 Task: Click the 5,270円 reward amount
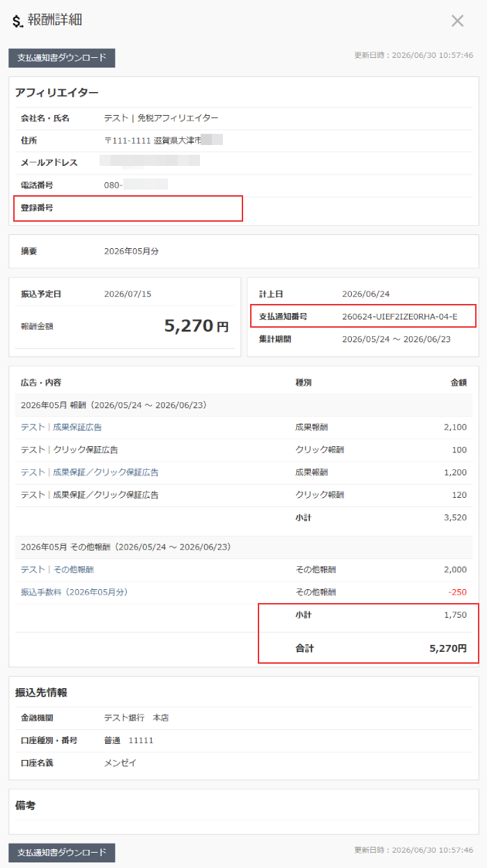(x=196, y=326)
